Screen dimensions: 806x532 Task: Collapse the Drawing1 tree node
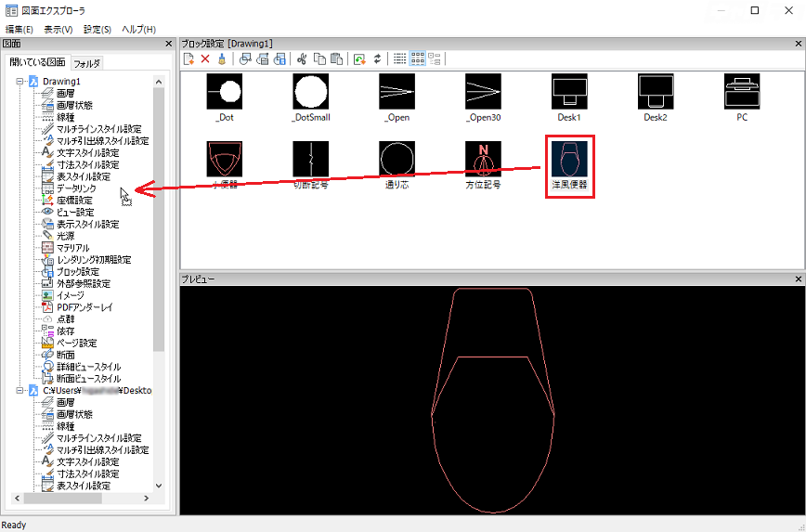[x=20, y=81]
